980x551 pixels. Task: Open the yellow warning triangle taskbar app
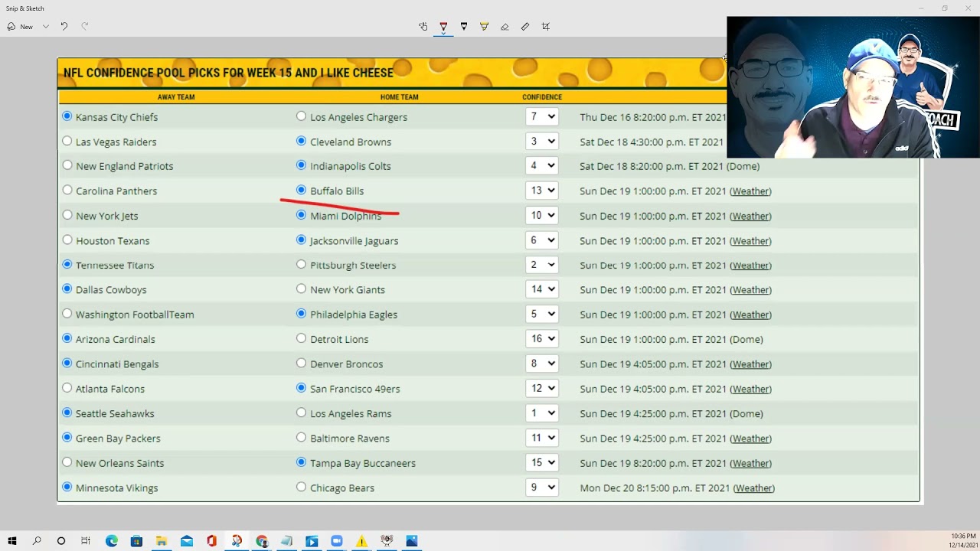coord(361,541)
